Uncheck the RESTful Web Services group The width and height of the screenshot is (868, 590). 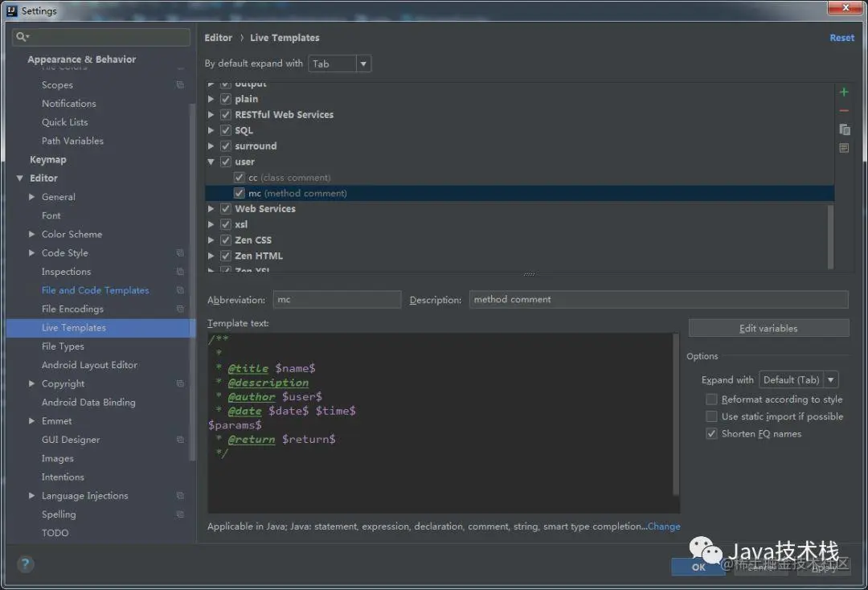(225, 115)
